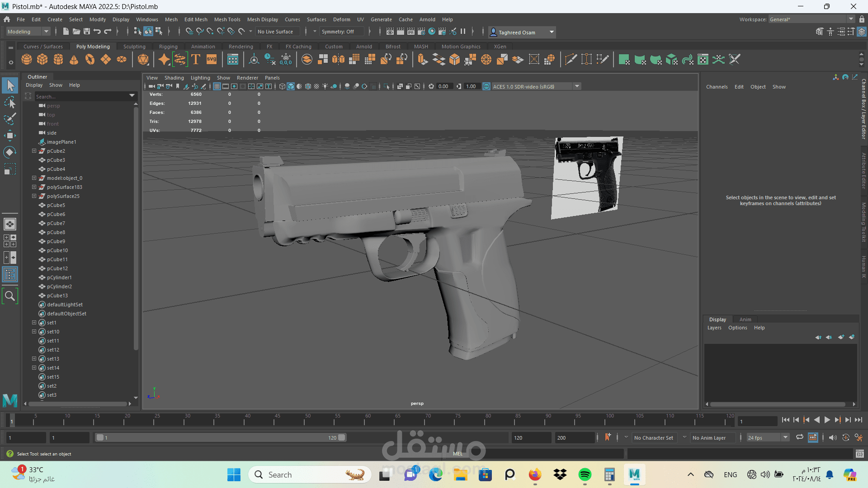The image size is (868, 488).
Task: Click the Anim tab in layer editor
Action: coord(745,319)
